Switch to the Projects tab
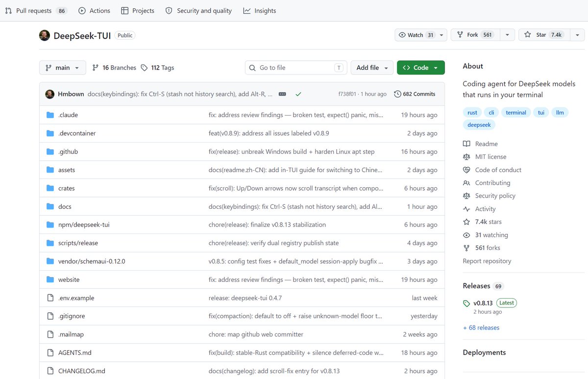 click(x=137, y=11)
